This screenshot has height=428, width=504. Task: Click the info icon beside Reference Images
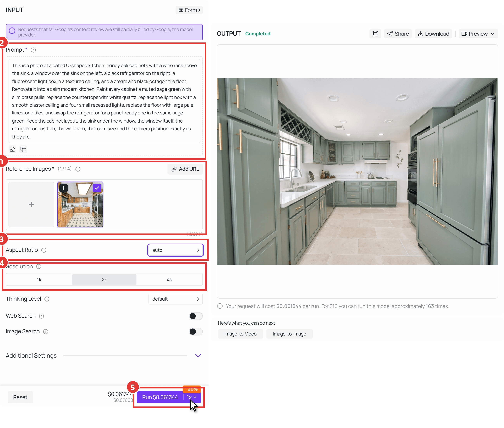(x=78, y=169)
